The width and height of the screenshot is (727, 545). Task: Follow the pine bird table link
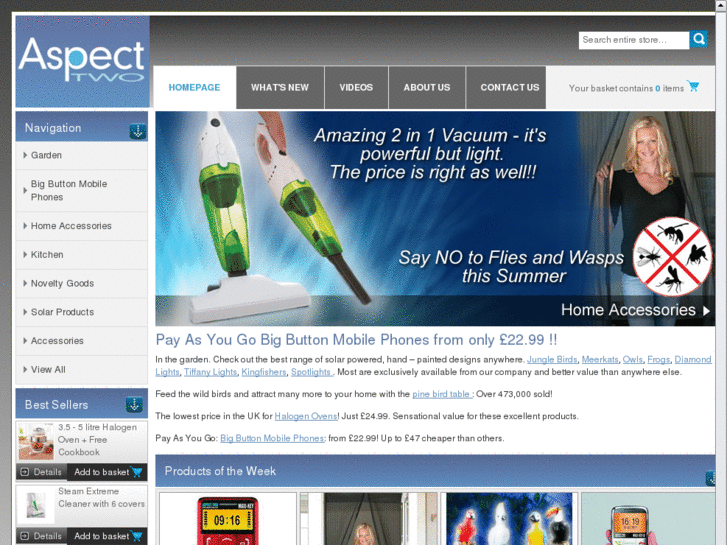[x=442, y=394]
